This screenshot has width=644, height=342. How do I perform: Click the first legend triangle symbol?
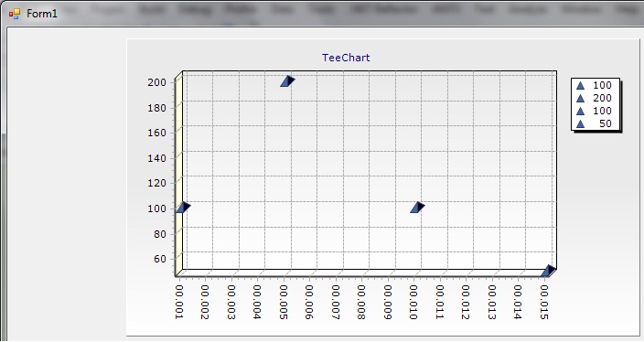(580, 85)
